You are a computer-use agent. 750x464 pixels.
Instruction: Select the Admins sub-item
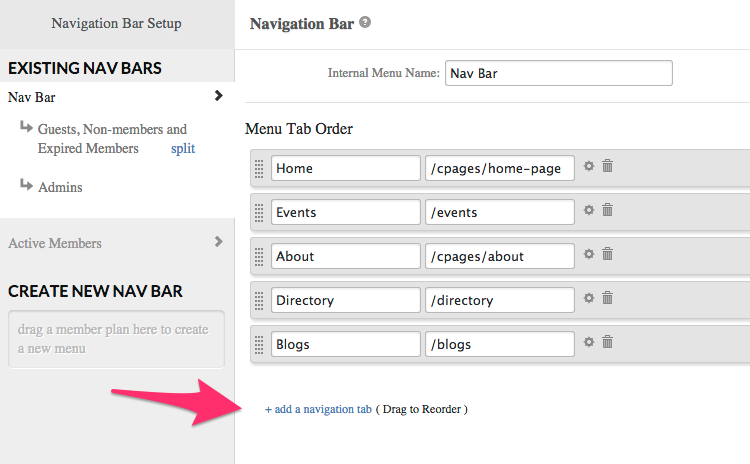60,187
